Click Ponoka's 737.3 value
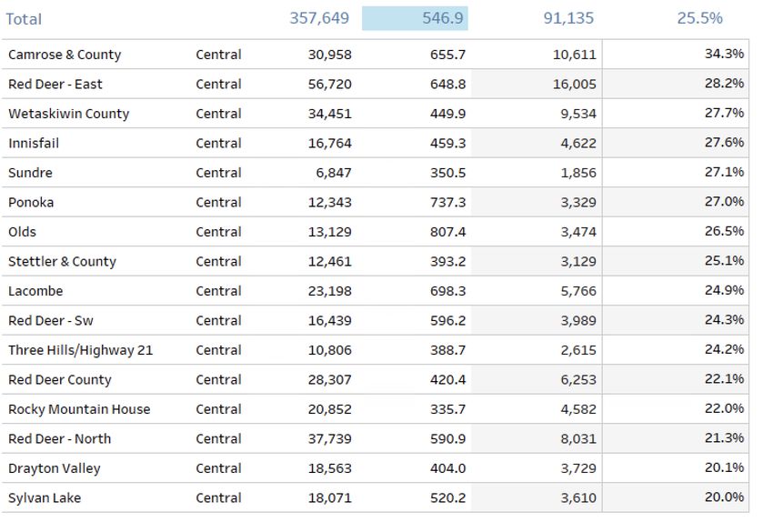 pos(447,203)
